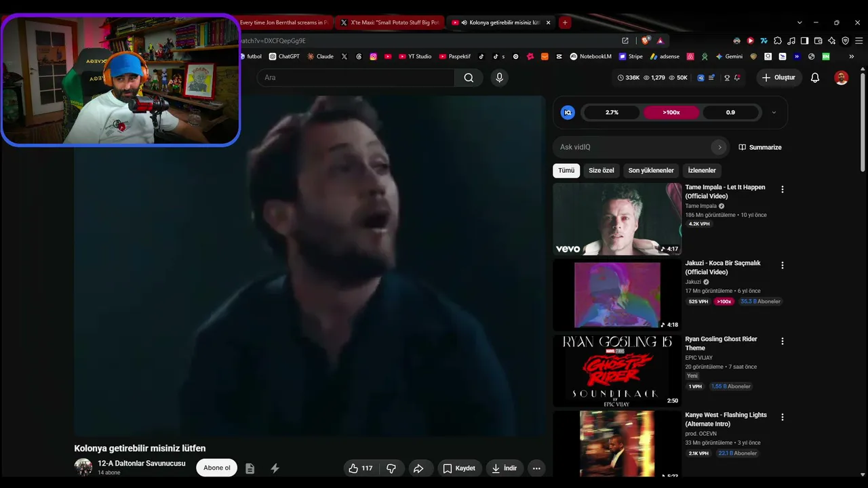Open the Brave Shields lion icon

(x=646, y=41)
